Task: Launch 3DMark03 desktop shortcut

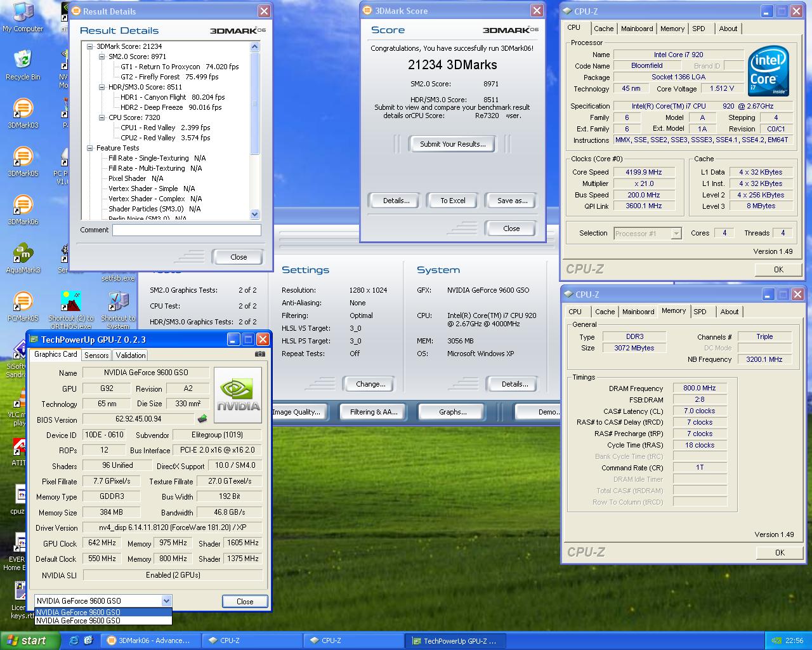Action: 23,113
